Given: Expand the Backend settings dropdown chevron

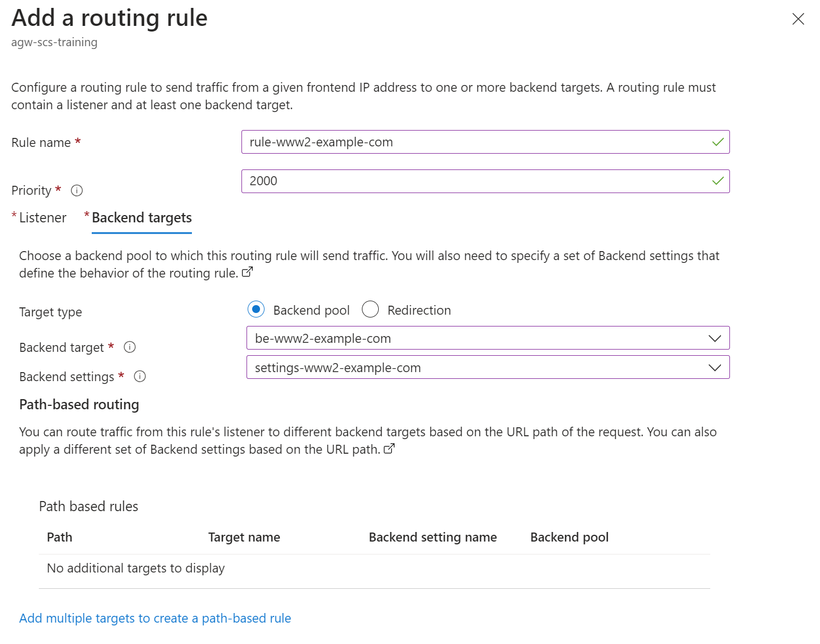Looking at the screenshot, I should pos(715,368).
